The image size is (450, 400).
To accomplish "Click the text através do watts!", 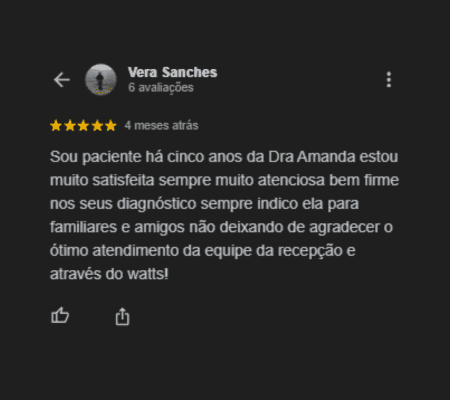I will pyautogui.click(x=109, y=274).
